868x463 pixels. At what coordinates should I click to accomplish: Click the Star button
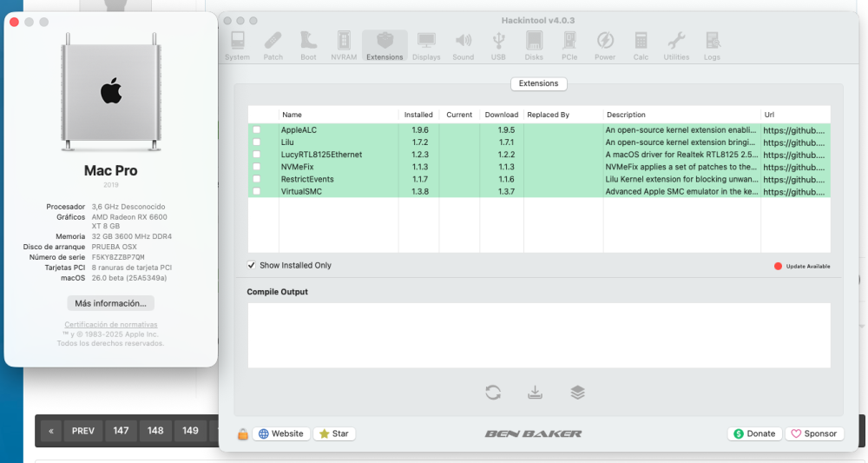click(x=334, y=433)
